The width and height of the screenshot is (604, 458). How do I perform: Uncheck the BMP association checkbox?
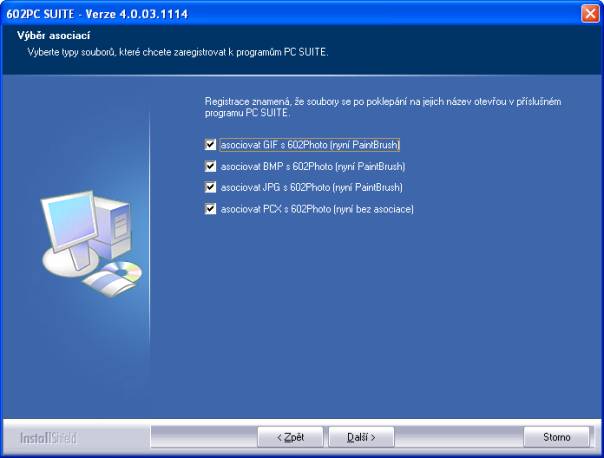[210, 166]
